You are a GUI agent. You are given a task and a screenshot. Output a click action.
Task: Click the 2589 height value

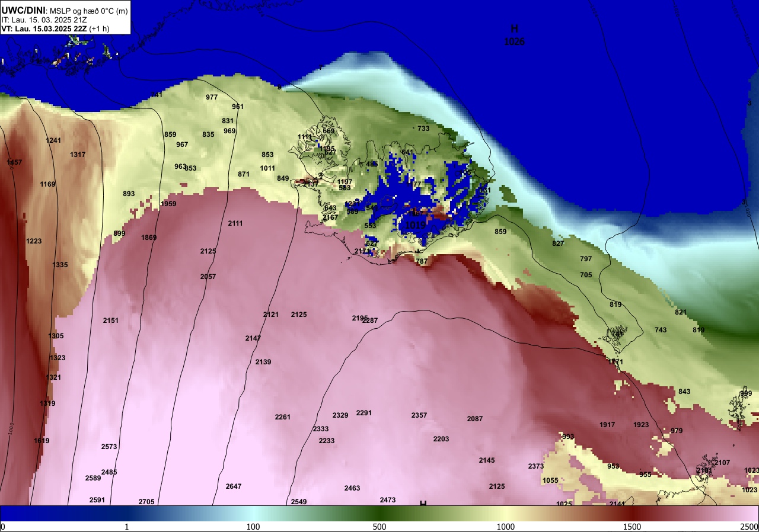tap(93, 478)
